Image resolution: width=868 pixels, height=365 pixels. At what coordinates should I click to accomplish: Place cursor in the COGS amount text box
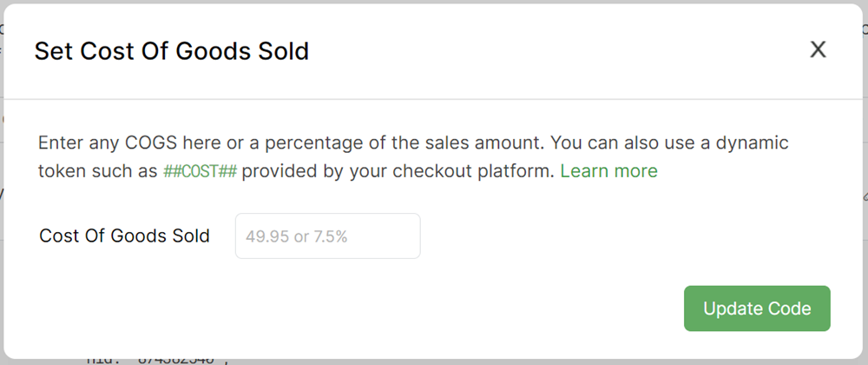(327, 236)
